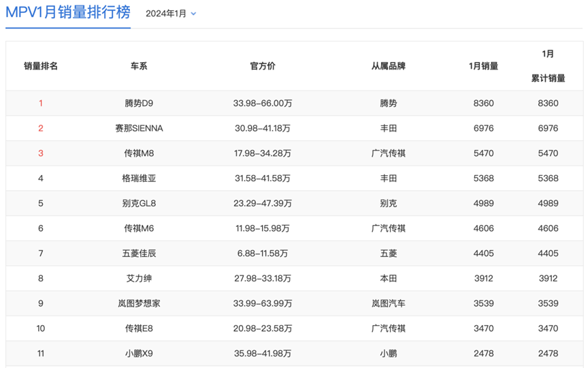Image resolution: width=588 pixels, height=368 pixels.
Task: Click brand 小鹏 in the brand column
Action: 389,354
